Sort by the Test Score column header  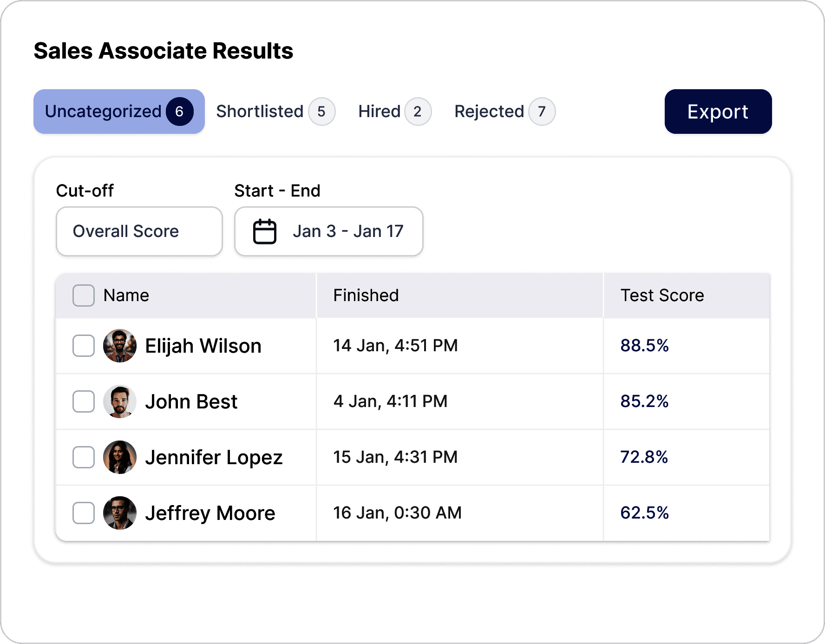[x=662, y=296]
